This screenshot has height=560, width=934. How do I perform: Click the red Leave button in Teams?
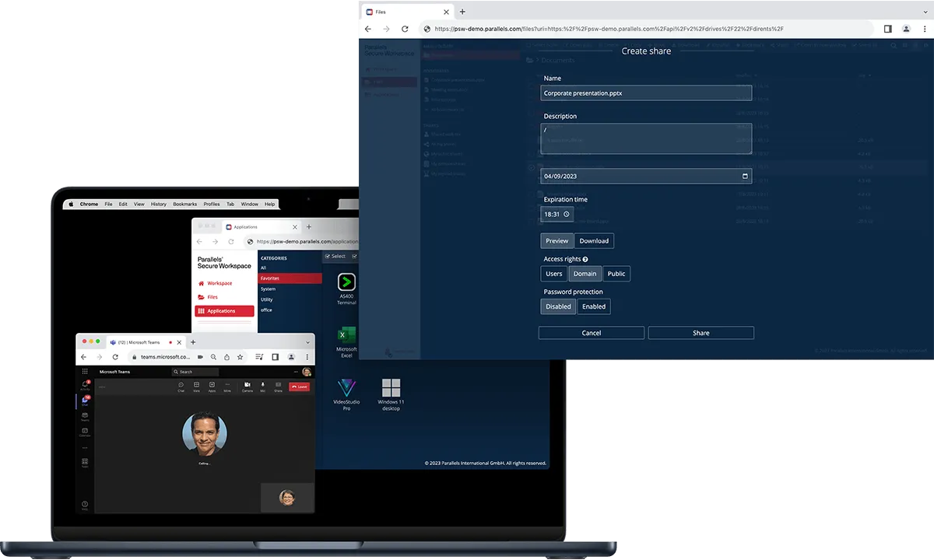point(299,387)
